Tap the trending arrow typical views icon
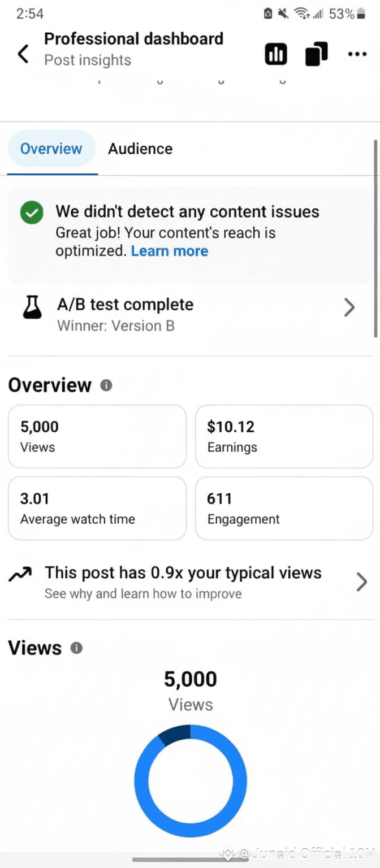Image resolution: width=380 pixels, height=868 pixels. click(20, 575)
